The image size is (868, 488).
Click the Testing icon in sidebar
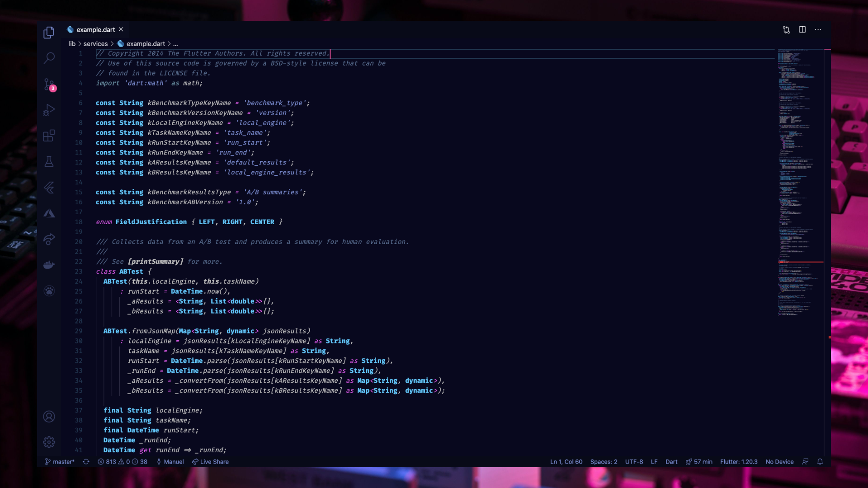(x=49, y=161)
